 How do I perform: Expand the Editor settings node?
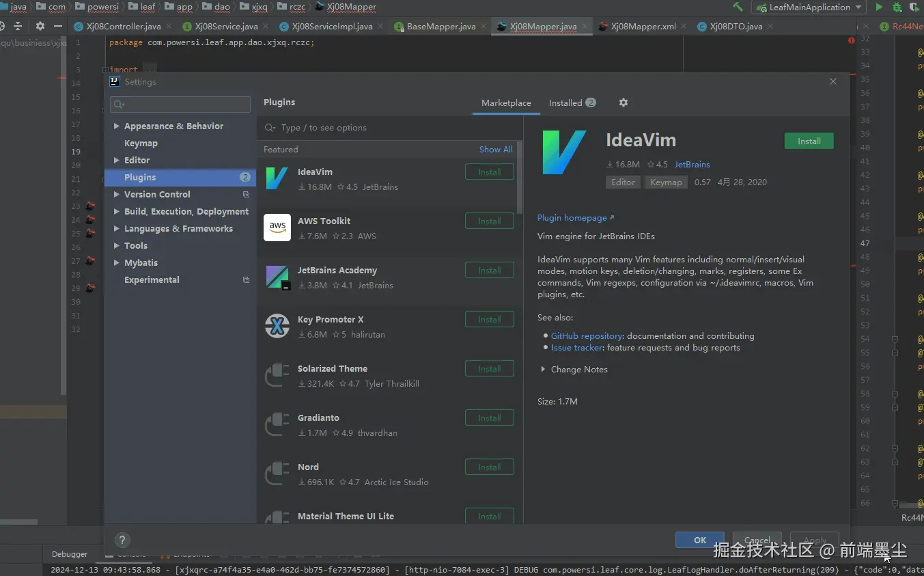tap(117, 161)
